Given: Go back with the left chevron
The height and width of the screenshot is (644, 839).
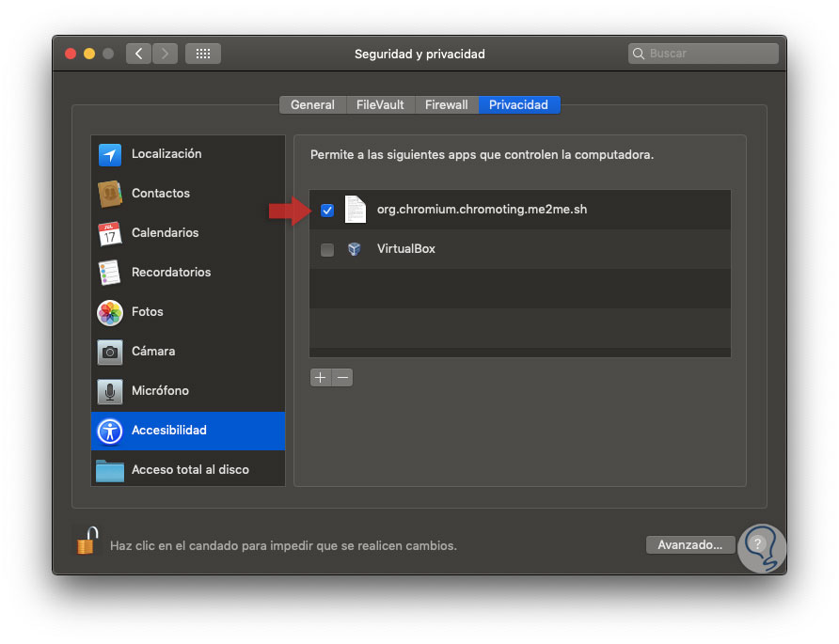Looking at the screenshot, I should coord(138,54).
